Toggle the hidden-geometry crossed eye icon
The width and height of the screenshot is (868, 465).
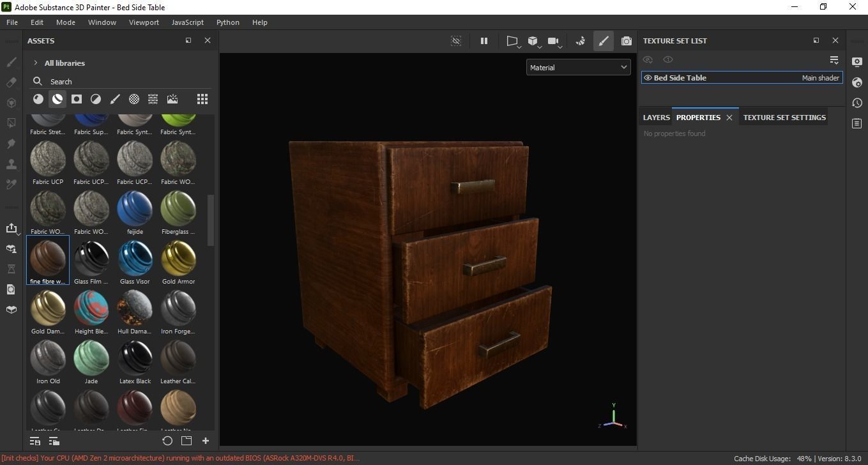tap(456, 41)
